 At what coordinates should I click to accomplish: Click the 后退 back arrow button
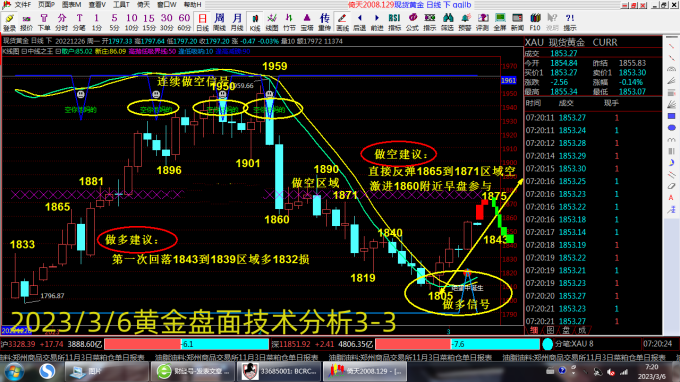point(360,22)
